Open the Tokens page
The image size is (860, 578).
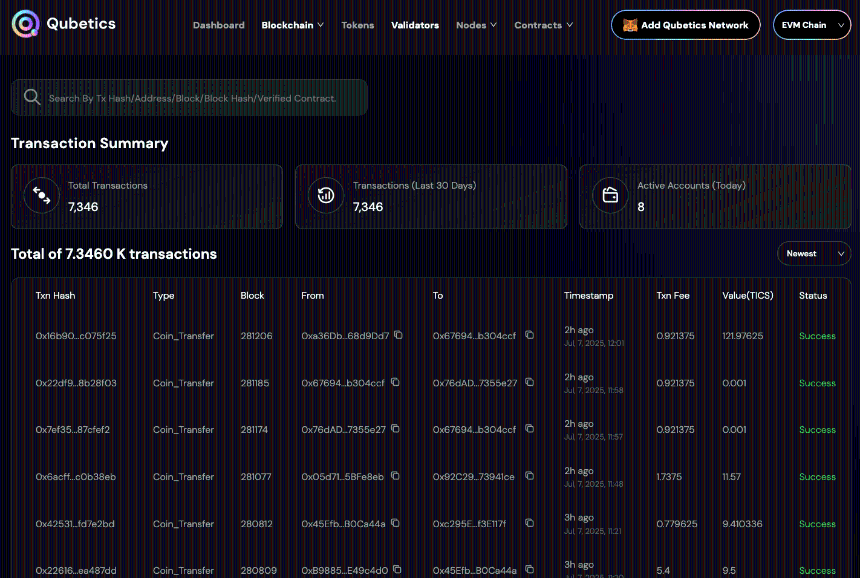click(x=358, y=25)
